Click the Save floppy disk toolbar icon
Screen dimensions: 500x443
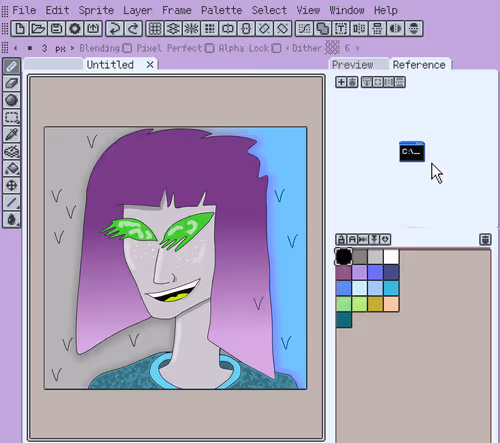(56, 29)
